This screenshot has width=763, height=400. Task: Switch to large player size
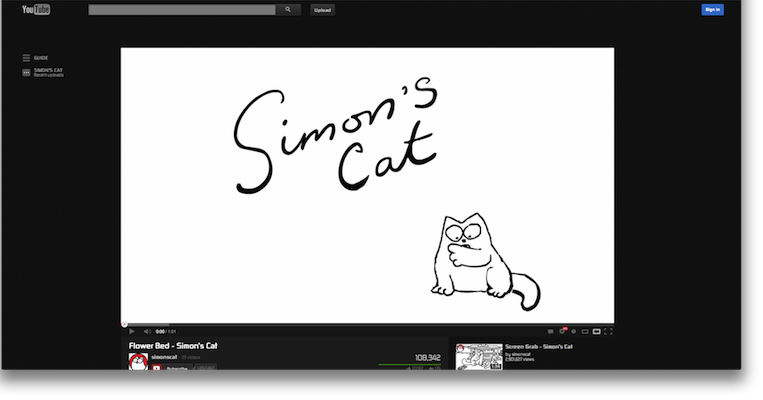[597, 331]
